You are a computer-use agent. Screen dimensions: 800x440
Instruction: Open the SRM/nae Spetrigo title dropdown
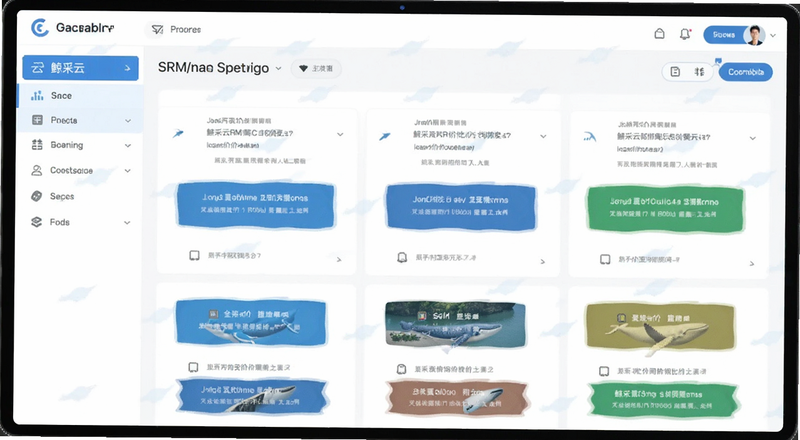(x=279, y=68)
